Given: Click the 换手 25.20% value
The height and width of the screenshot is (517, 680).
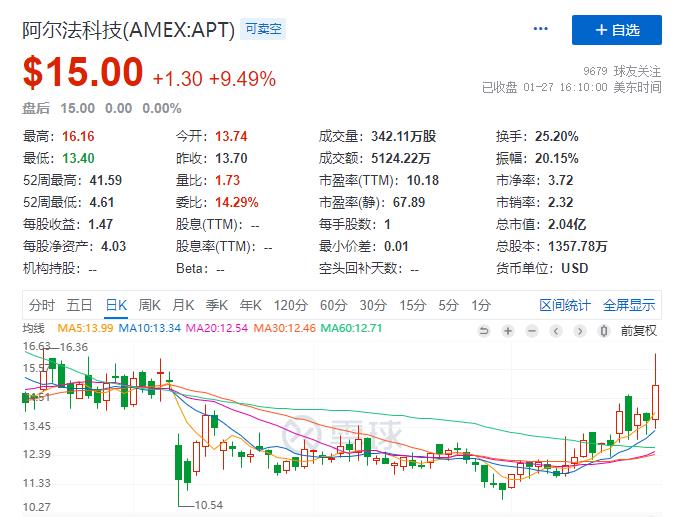Looking at the screenshot, I should tap(556, 136).
